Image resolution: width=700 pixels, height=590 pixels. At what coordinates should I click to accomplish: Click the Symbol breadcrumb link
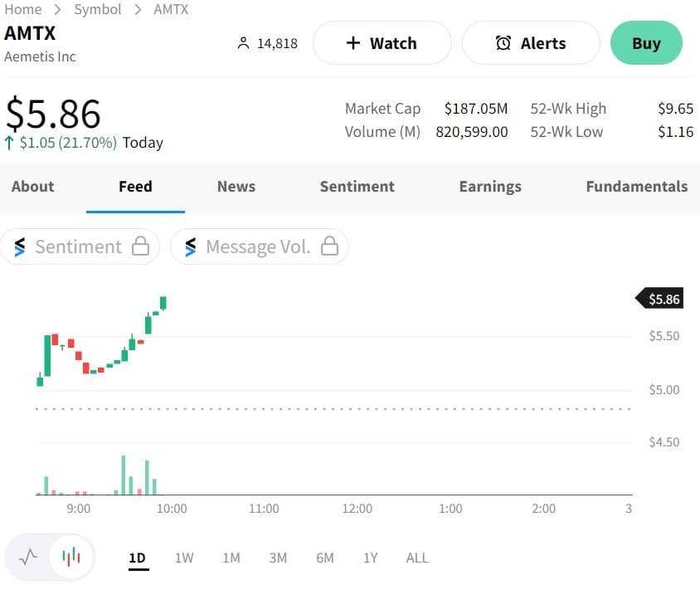[98, 9]
